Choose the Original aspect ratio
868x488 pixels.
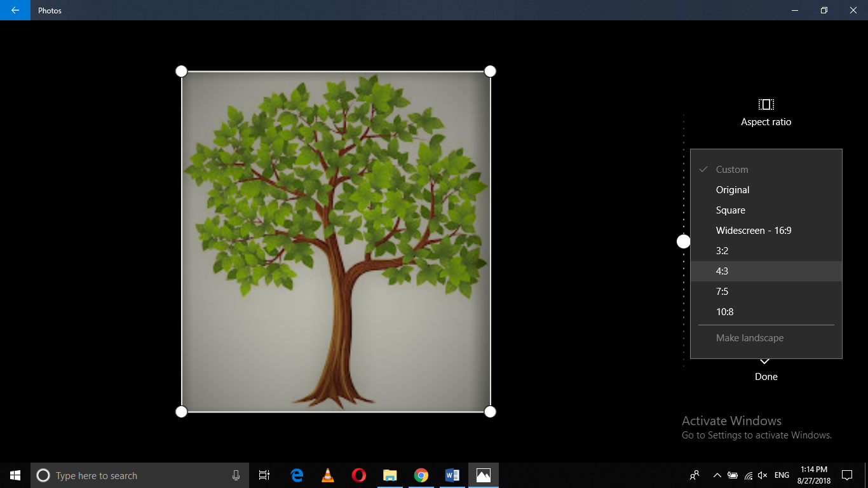[732, 189]
